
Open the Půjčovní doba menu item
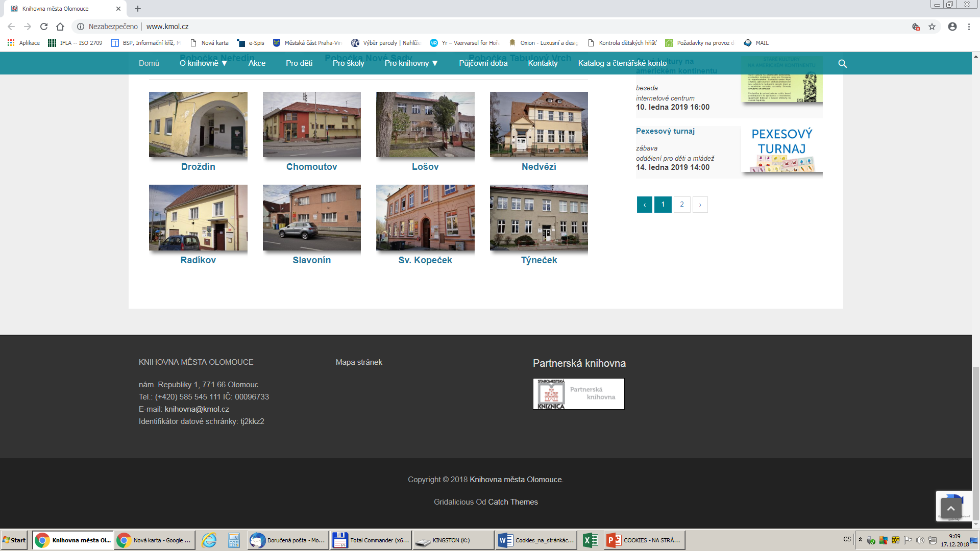pos(483,63)
